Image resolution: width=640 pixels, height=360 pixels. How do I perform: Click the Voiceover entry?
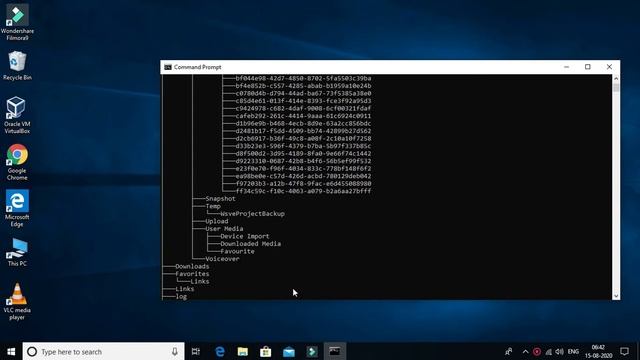click(222, 259)
